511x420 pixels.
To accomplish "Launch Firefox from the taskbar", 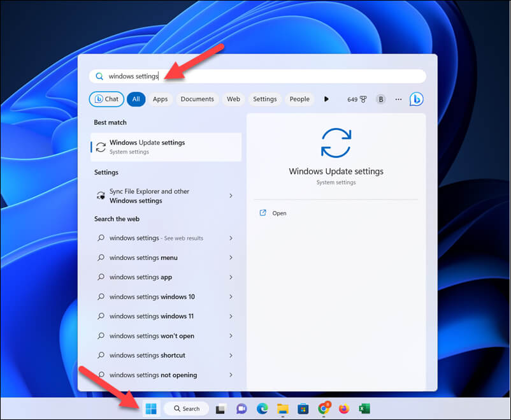I will coord(344,409).
